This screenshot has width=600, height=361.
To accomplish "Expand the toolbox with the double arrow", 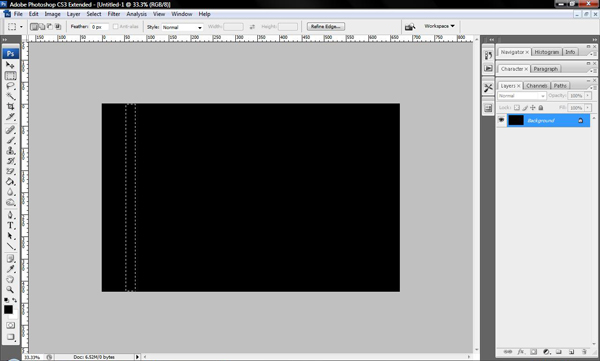I will (x=5, y=39).
